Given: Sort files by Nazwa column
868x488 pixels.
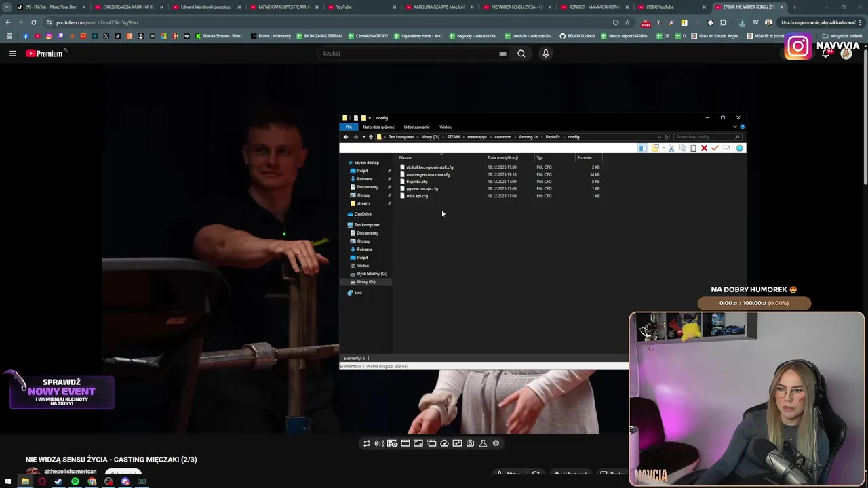Looking at the screenshot, I should point(406,157).
